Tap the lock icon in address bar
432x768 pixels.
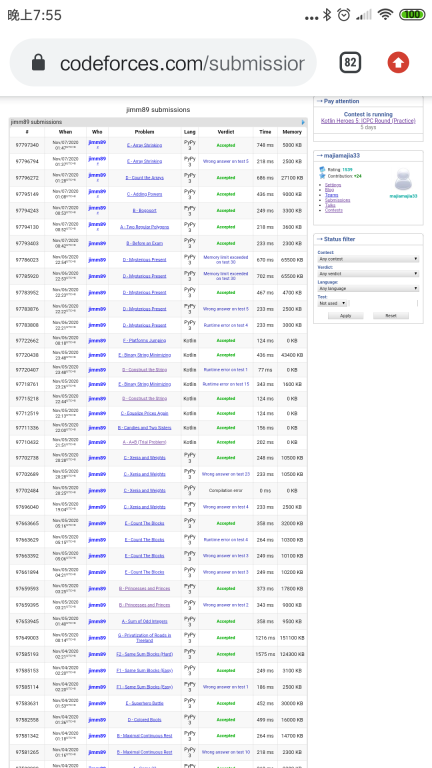point(38,63)
